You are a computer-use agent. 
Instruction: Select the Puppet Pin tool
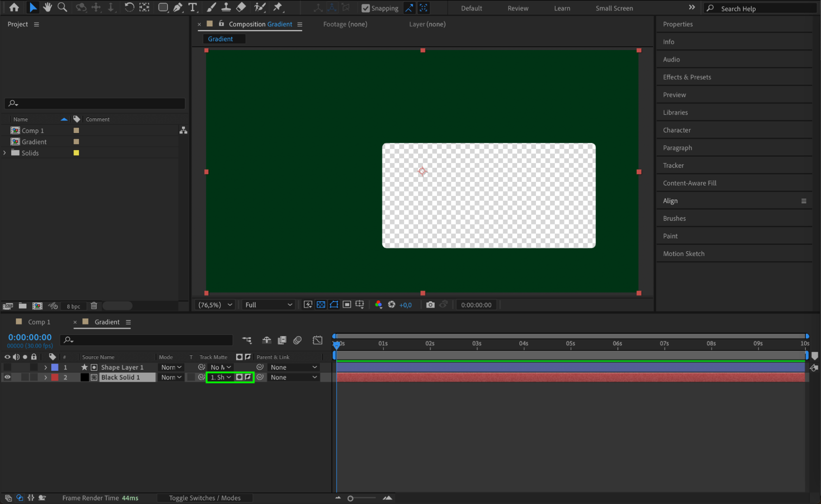click(x=278, y=7)
